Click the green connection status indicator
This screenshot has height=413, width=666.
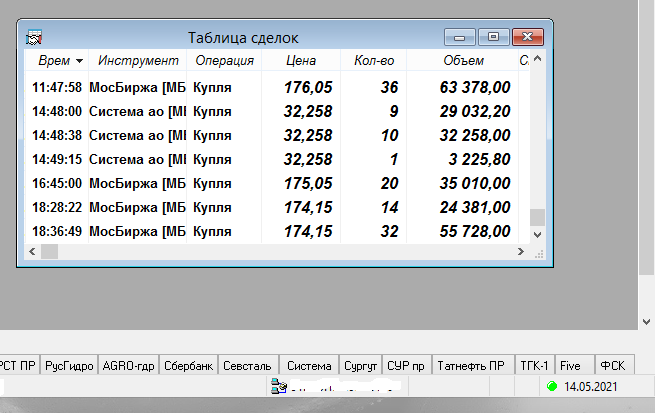point(552,386)
